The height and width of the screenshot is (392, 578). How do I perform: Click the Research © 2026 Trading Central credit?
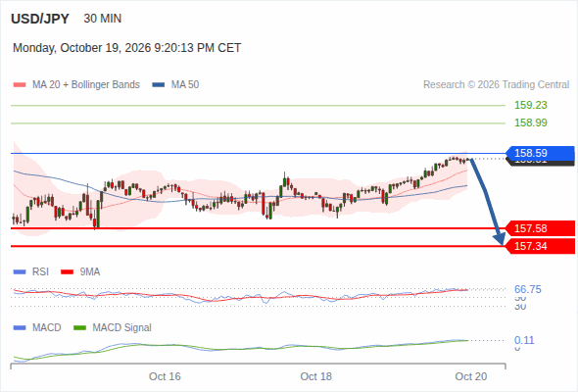[x=496, y=85]
